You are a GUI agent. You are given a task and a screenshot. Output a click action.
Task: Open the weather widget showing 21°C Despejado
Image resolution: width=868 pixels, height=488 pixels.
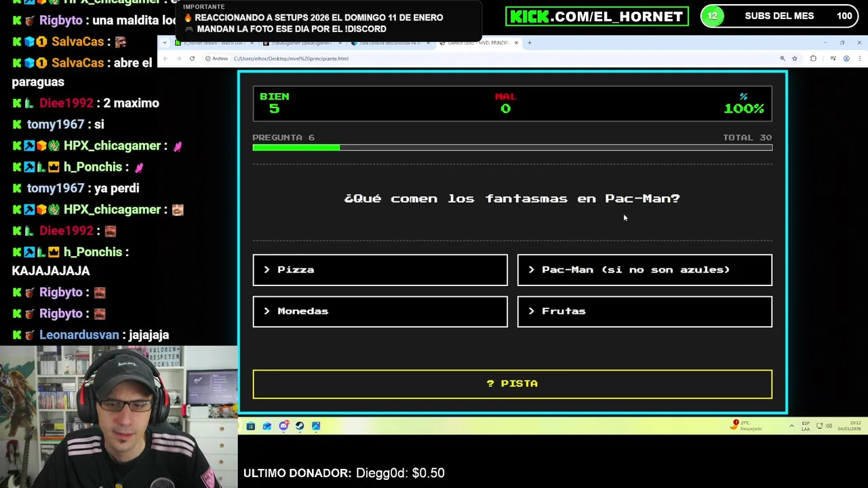[747, 426]
